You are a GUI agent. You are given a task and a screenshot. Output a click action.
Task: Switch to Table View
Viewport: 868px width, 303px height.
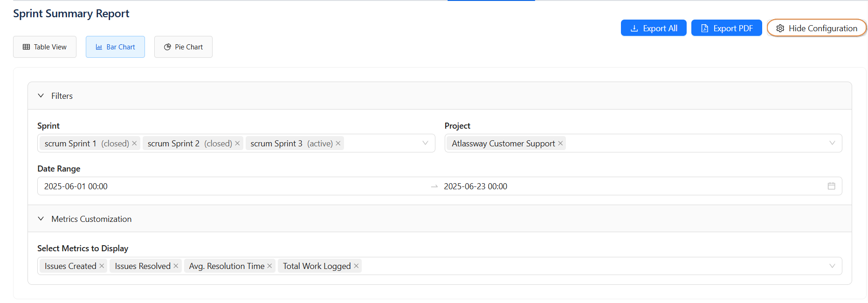pos(45,47)
